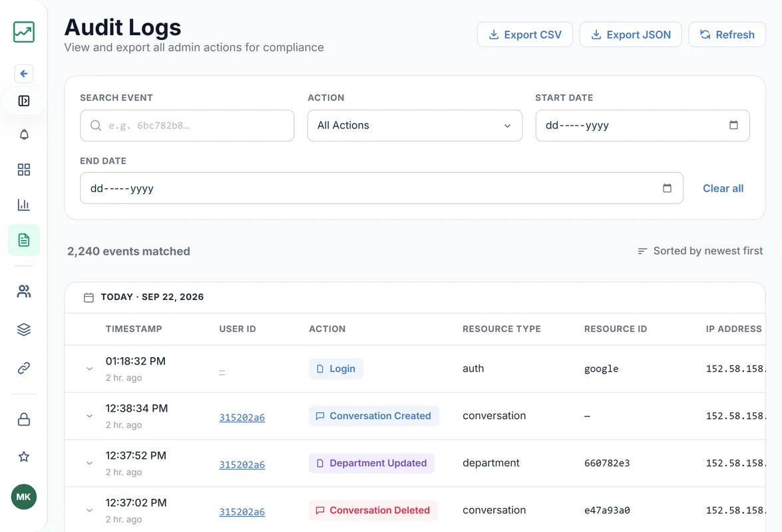Select the audit logs document icon
The height and width of the screenshot is (532, 782).
pos(24,240)
